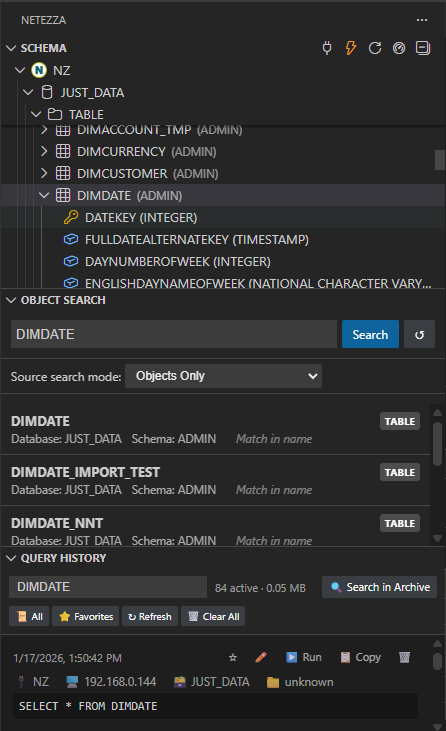The image size is (446, 731).
Task: Expand the DIMCUSTOMER table
Action: [x=44, y=173]
